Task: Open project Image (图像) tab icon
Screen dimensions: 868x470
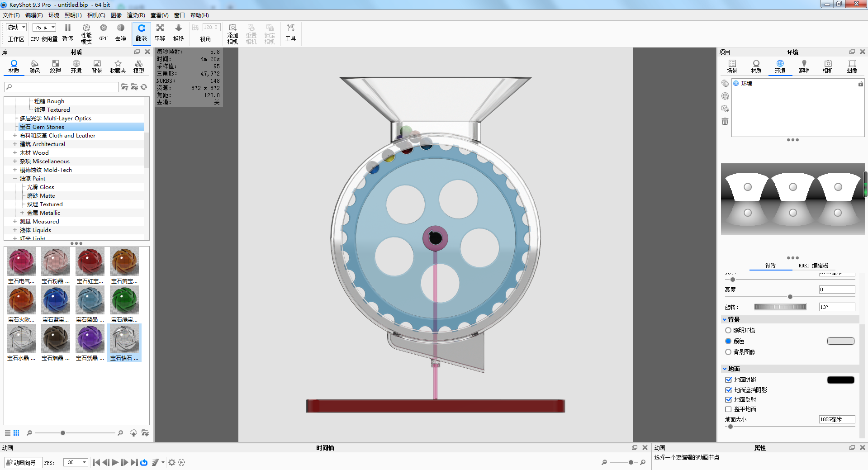Action: tap(852, 66)
